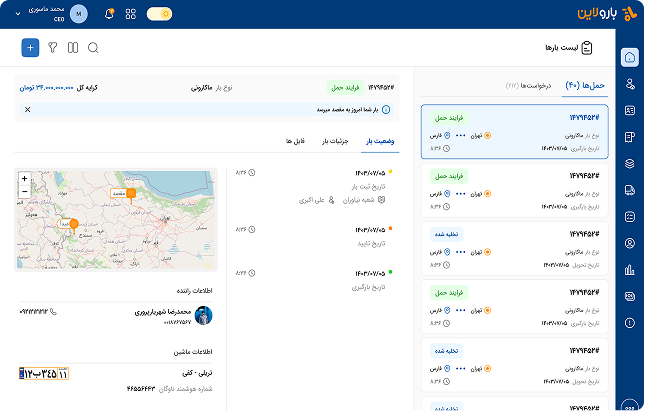The width and height of the screenshot is (645, 411).
Task: Open the user profile circle icon in the sidebar
Action: coord(630,243)
